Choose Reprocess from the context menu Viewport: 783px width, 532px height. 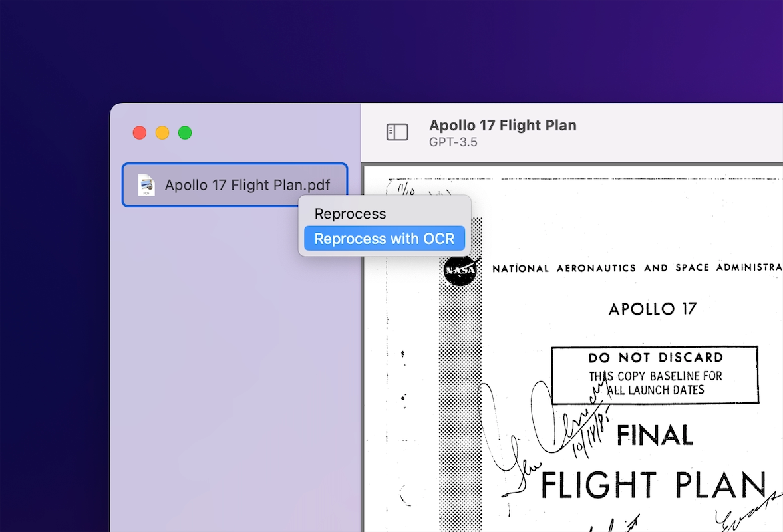351,213
